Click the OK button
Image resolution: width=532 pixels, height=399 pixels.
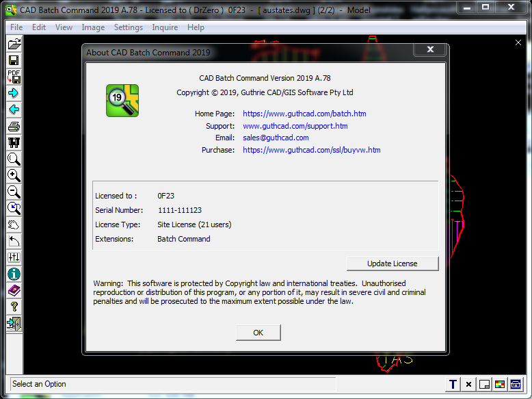click(258, 333)
